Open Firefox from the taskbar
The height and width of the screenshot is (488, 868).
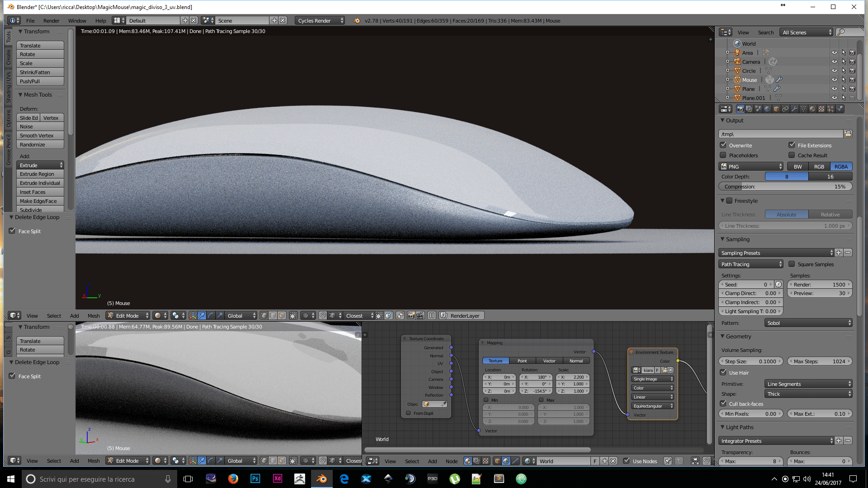tap(233, 479)
